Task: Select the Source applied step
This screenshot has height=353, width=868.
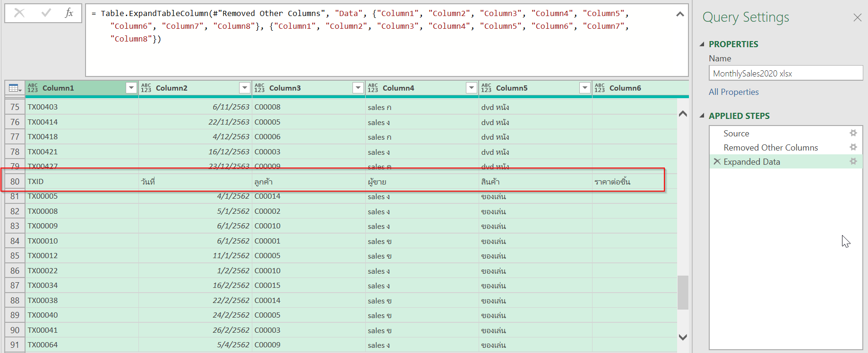Action: click(x=736, y=134)
